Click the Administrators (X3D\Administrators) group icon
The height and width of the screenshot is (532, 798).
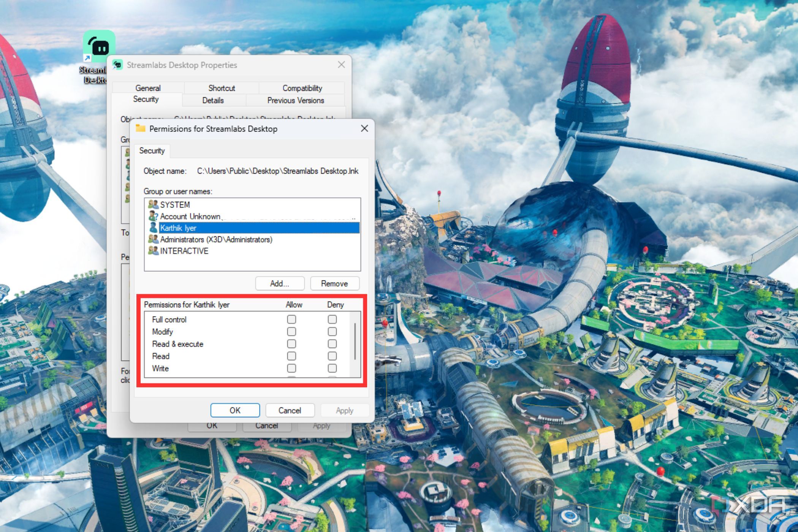[x=153, y=239]
